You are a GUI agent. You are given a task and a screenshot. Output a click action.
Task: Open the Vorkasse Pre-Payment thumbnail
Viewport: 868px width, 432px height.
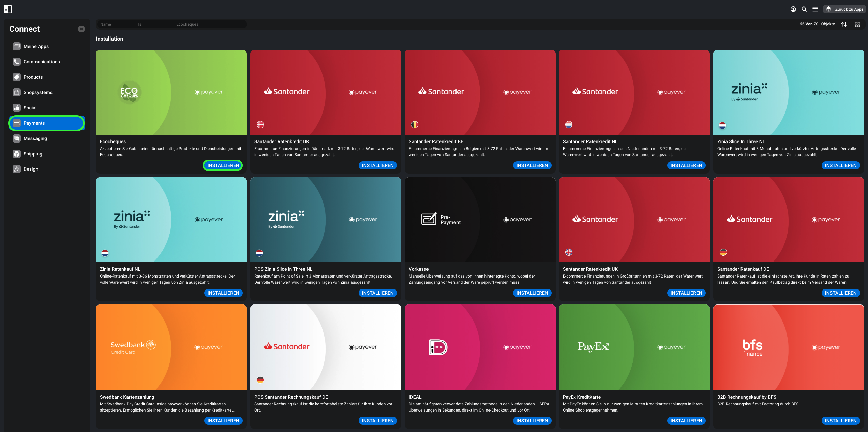click(x=480, y=220)
